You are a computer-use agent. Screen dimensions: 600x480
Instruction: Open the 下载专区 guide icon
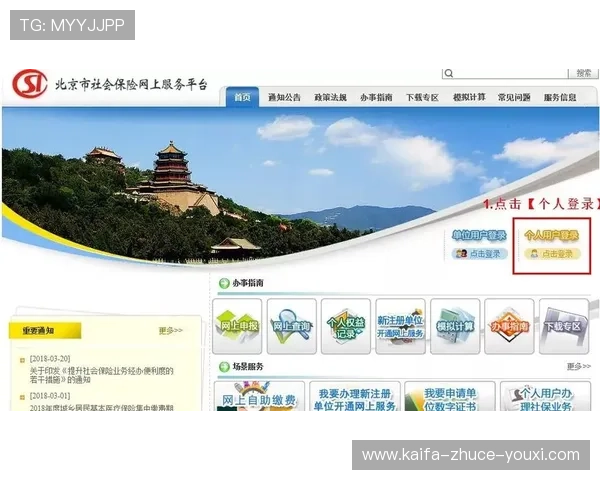(x=564, y=327)
